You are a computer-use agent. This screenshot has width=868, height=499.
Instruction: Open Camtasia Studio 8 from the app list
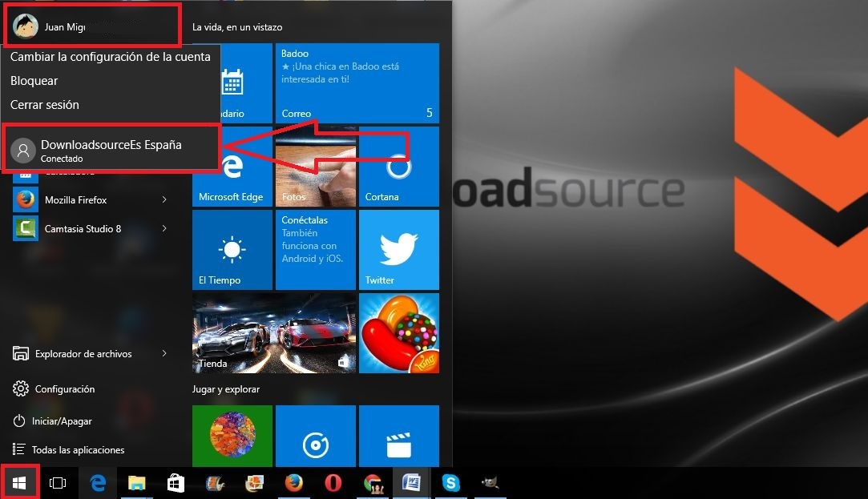pyautogui.click(x=83, y=228)
